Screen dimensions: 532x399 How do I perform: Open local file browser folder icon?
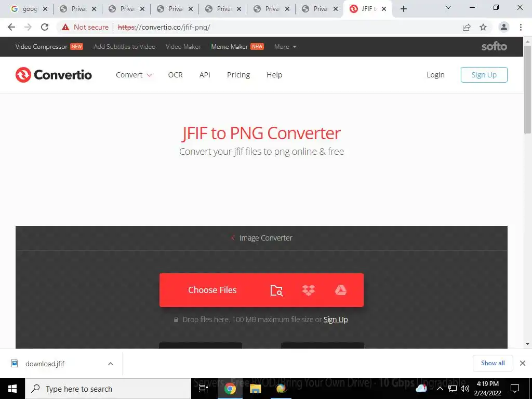pyautogui.click(x=276, y=290)
